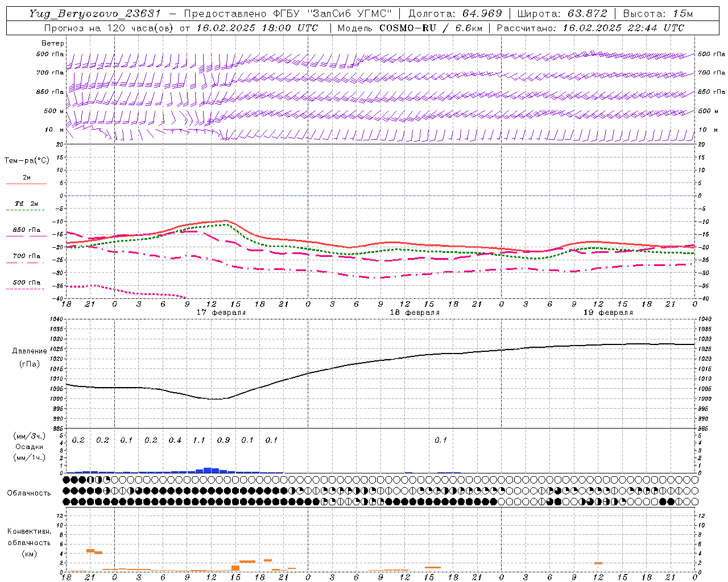Click the 500 гПа temperature legend label

27,282
